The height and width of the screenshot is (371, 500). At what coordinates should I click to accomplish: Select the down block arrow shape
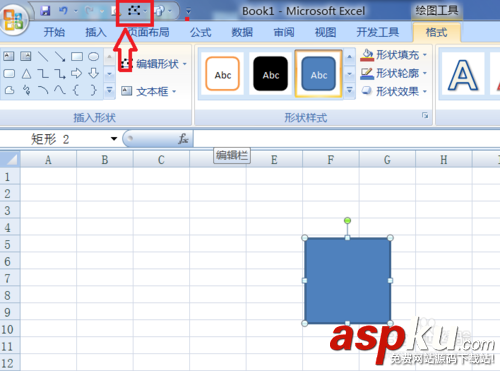[94, 73]
